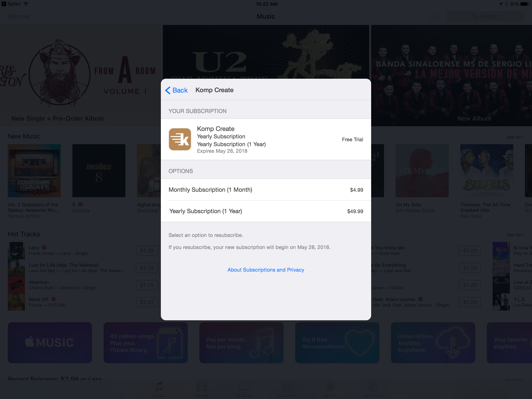Open Timeless: The All-Time Greatest Hits title

[485, 207]
